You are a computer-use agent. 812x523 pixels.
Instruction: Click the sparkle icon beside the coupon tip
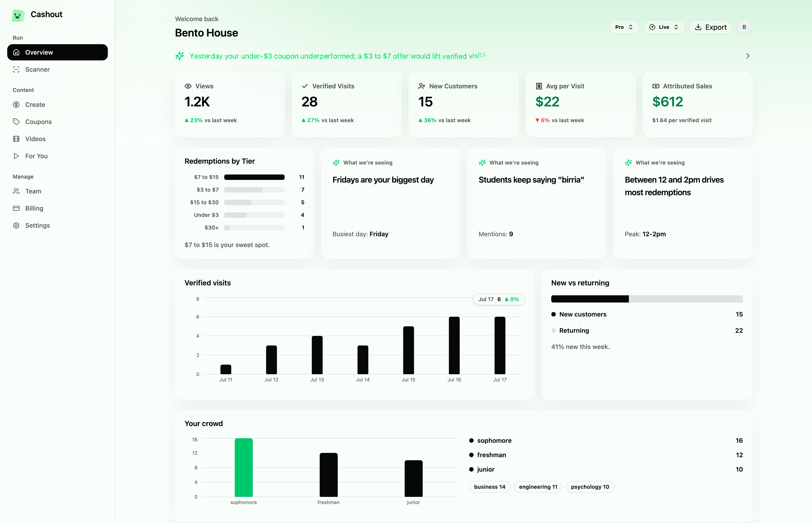pos(179,56)
